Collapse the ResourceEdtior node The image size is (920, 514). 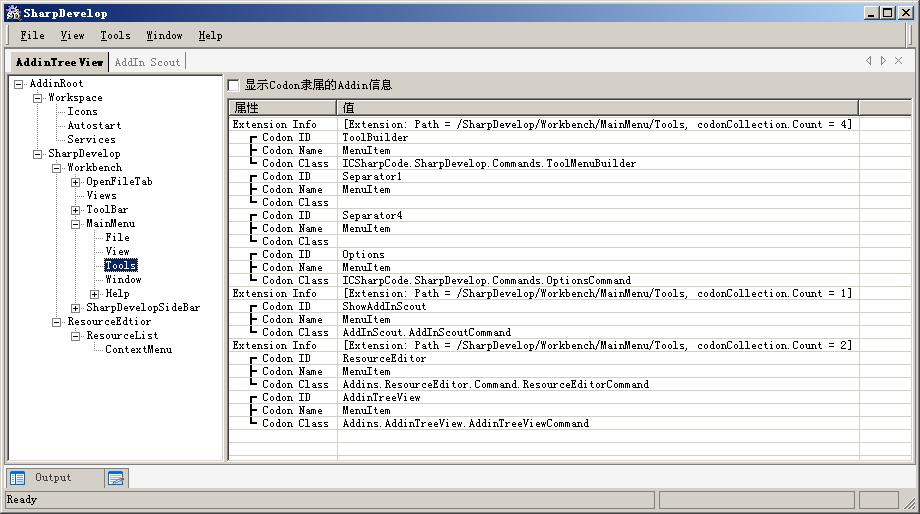(56, 322)
